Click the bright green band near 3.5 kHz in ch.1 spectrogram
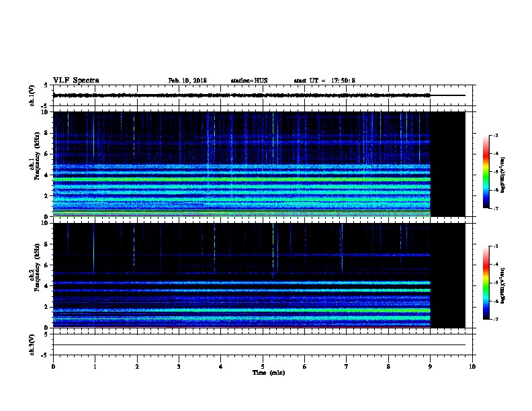Viewport: 532px width, 411px height. (242, 179)
